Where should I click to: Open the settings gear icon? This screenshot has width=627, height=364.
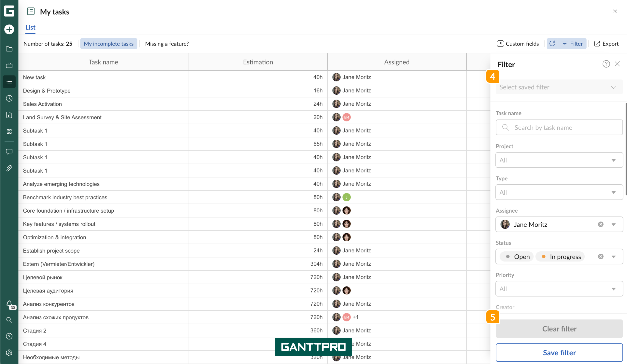click(9, 353)
